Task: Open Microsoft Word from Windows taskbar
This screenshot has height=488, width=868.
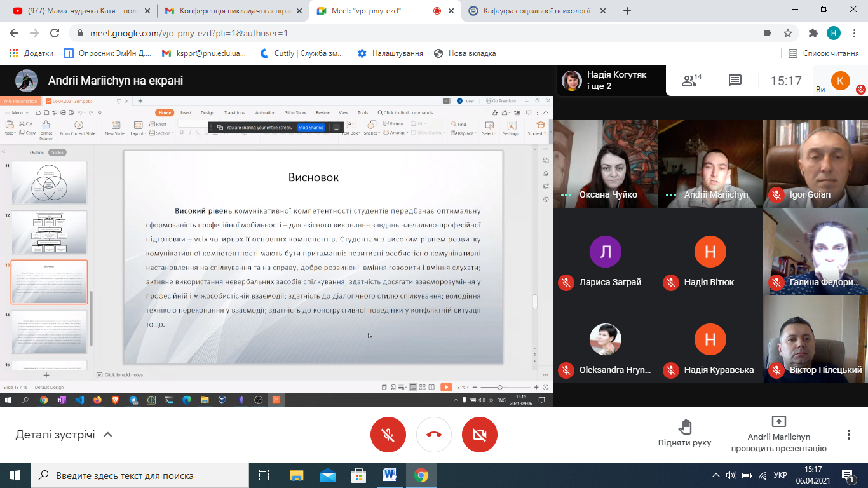Action: click(x=390, y=475)
